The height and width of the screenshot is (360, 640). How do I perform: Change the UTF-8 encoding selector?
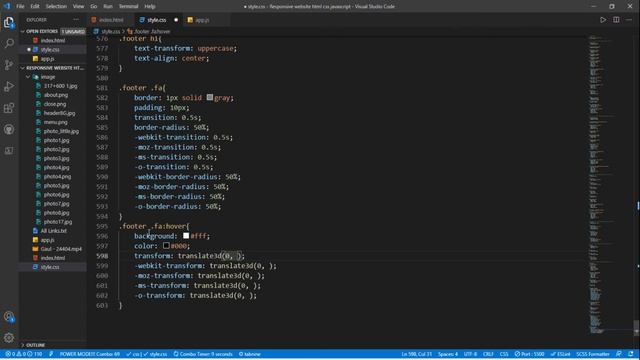(470, 354)
